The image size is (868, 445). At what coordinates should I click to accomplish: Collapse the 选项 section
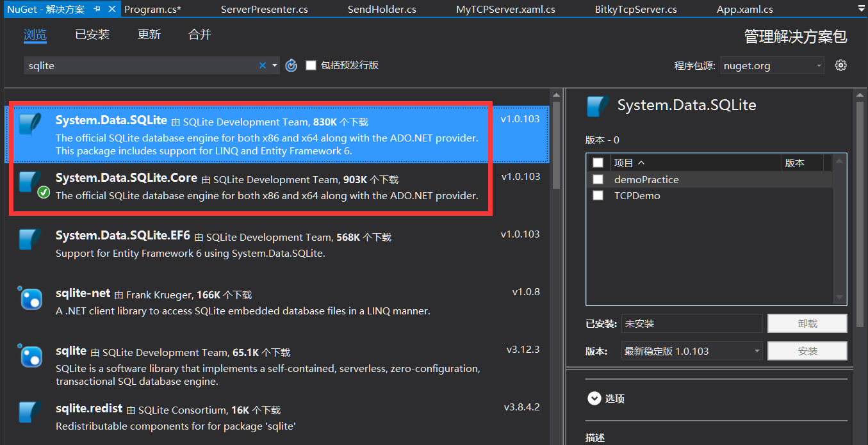coord(595,398)
